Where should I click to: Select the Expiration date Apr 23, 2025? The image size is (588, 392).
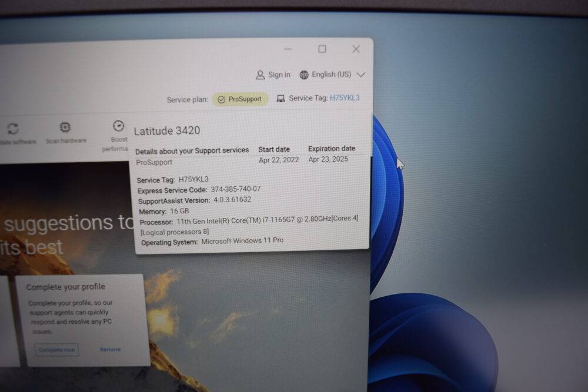(x=328, y=159)
